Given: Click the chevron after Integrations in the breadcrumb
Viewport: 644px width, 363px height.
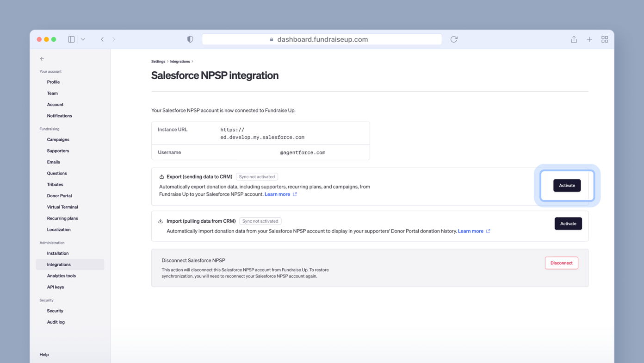Looking at the screenshot, I should [x=191, y=61].
